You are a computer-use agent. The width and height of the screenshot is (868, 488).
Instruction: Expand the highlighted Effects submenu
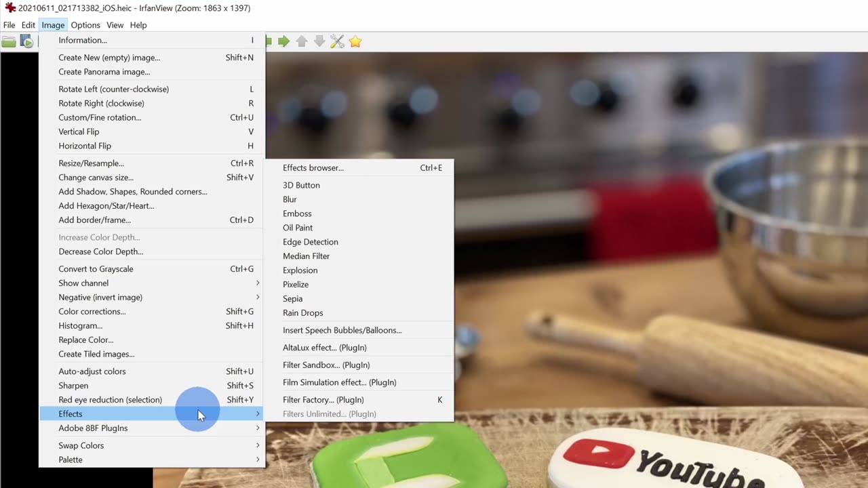coord(151,414)
